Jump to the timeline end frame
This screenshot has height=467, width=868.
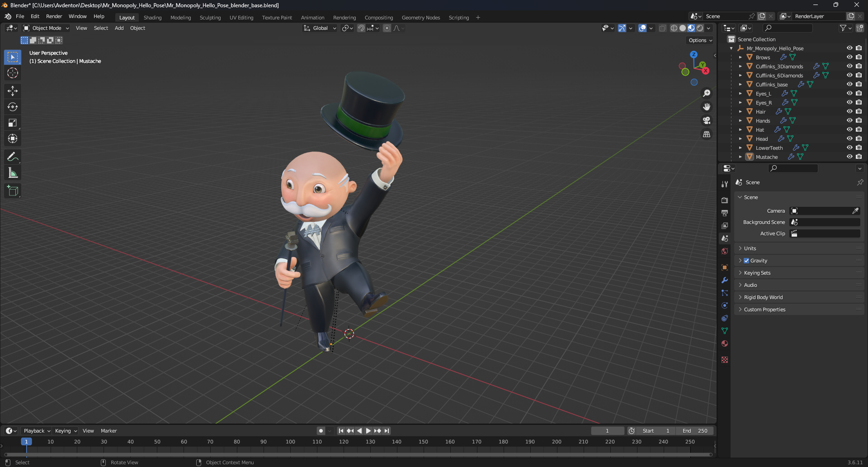[x=387, y=431]
